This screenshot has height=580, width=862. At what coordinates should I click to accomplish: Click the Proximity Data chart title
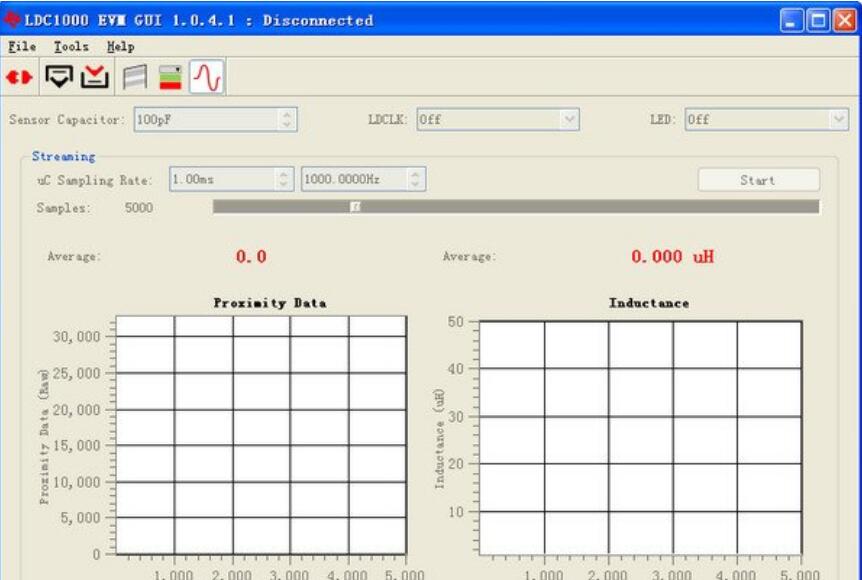click(x=270, y=303)
